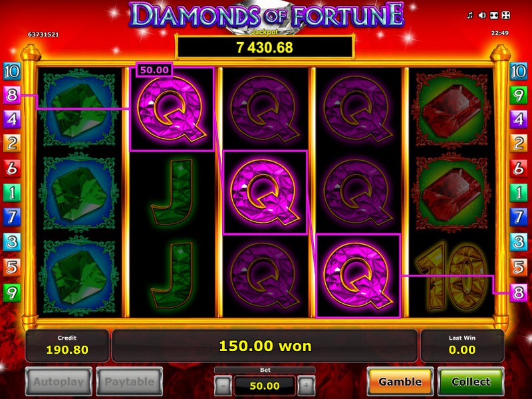The height and width of the screenshot is (399, 532).
Task: Start Autoplay
Action: [x=59, y=381]
